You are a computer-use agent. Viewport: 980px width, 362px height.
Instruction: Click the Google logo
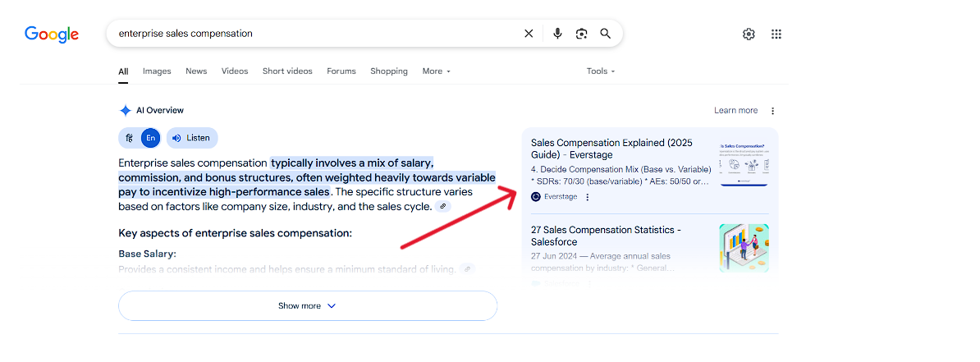(52, 34)
